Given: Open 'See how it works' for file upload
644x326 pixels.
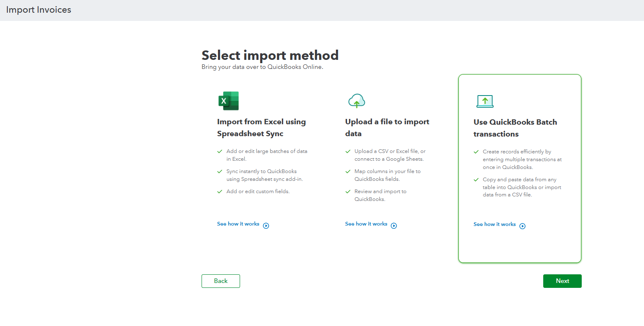Looking at the screenshot, I should [366, 224].
